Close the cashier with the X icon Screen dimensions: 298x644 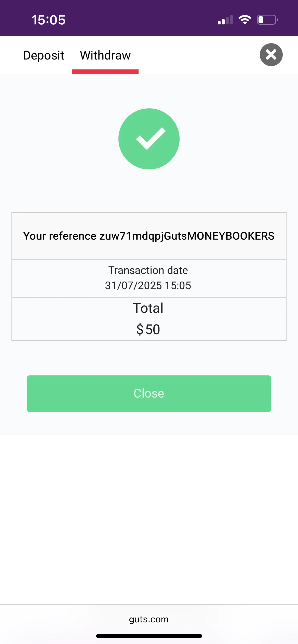click(271, 55)
